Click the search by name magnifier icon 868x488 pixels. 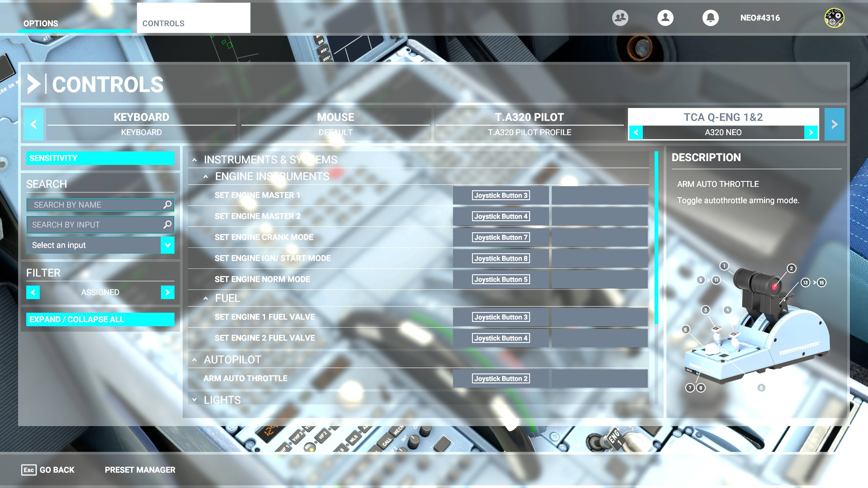167,205
